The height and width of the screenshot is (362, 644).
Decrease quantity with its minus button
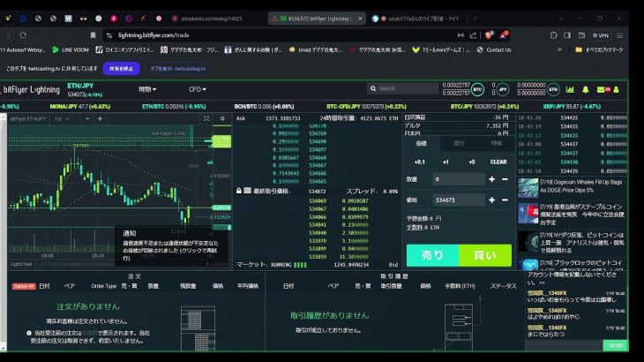click(x=505, y=179)
